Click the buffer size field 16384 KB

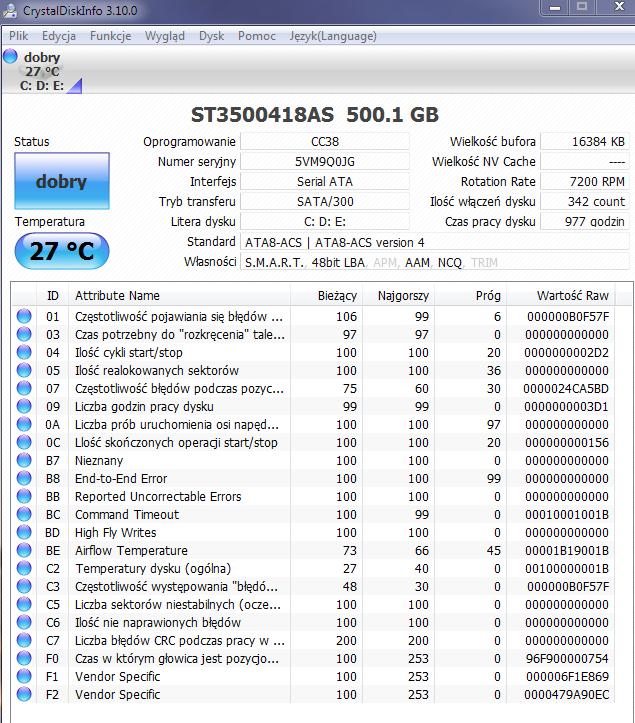(585, 142)
